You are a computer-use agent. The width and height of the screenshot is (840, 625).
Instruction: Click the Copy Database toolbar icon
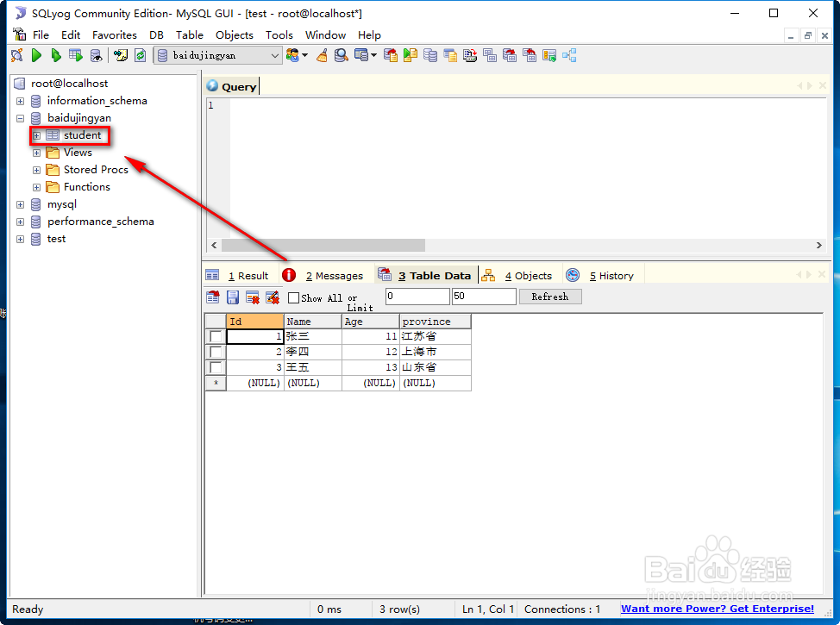430,55
